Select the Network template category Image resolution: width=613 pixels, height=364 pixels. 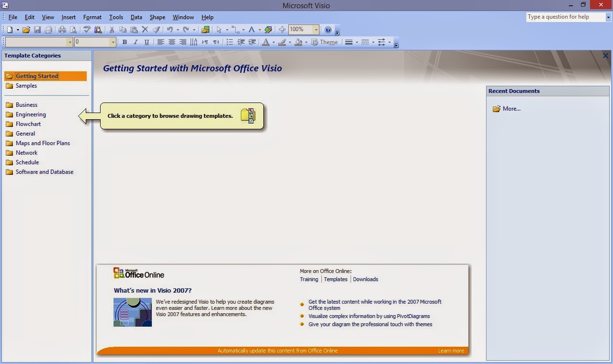click(26, 153)
